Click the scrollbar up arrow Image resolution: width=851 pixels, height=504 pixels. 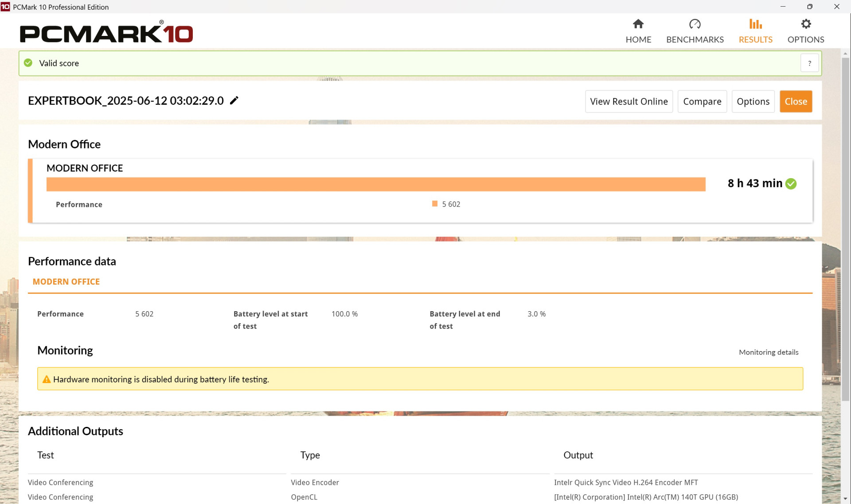pyautogui.click(x=845, y=53)
